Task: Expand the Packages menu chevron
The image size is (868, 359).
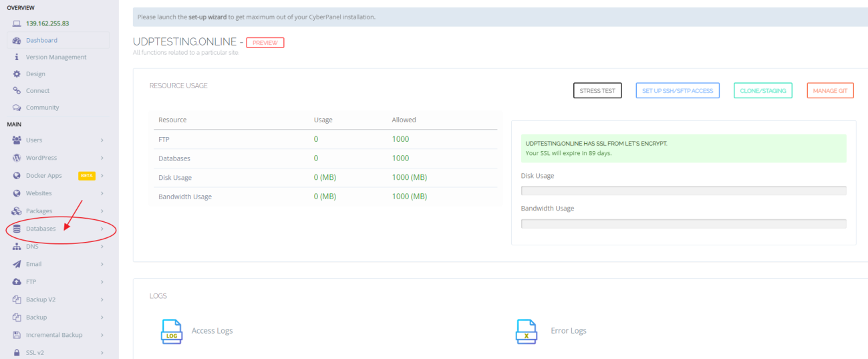Action: pos(102,211)
